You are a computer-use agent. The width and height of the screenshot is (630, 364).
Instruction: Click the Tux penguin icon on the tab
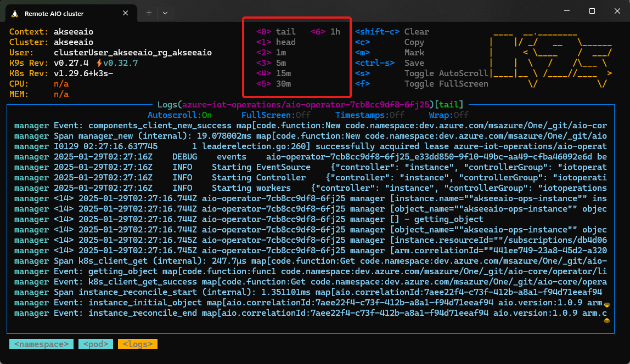(x=15, y=13)
